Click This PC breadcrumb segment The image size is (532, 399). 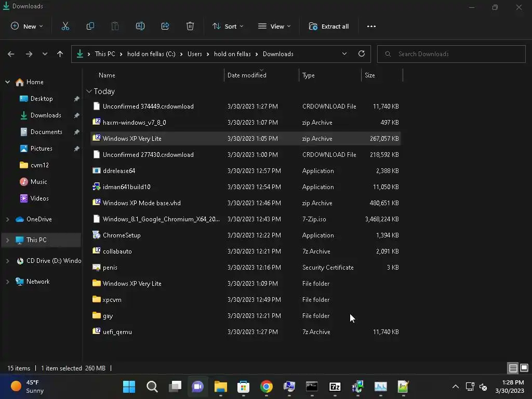[105, 54]
